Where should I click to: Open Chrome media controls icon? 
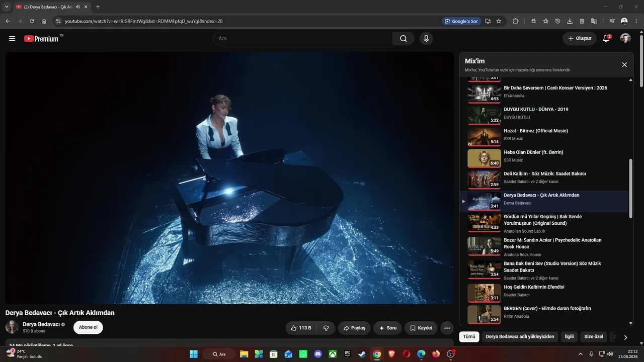[x=612, y=21]
